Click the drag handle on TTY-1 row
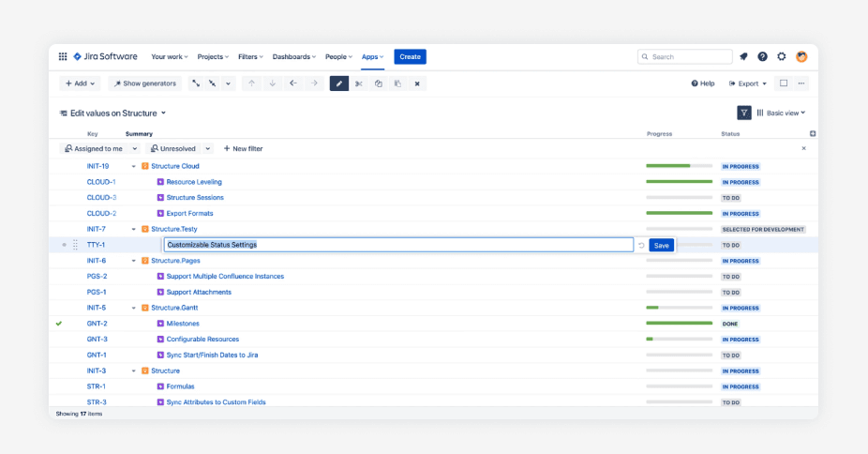Viewport: 868px width, 454px height. [75, 245]
